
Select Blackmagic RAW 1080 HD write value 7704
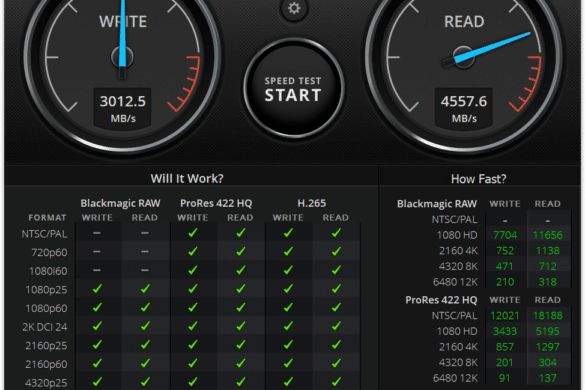tap(505, 235)
